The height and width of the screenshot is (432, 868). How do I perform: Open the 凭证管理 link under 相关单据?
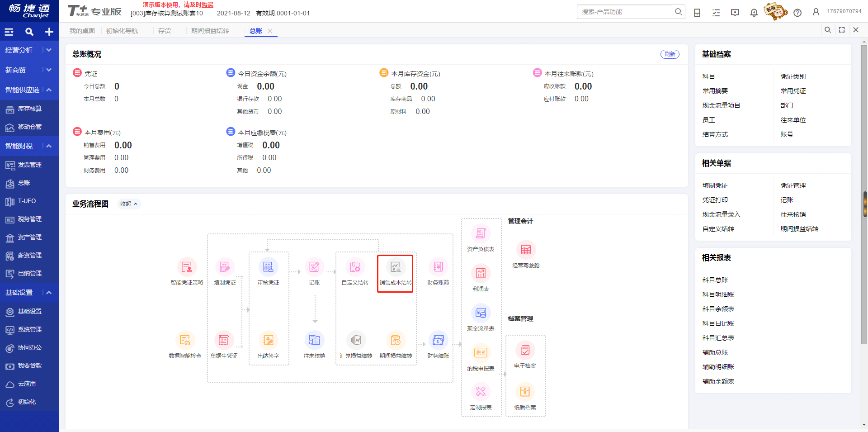click(793, 185)
